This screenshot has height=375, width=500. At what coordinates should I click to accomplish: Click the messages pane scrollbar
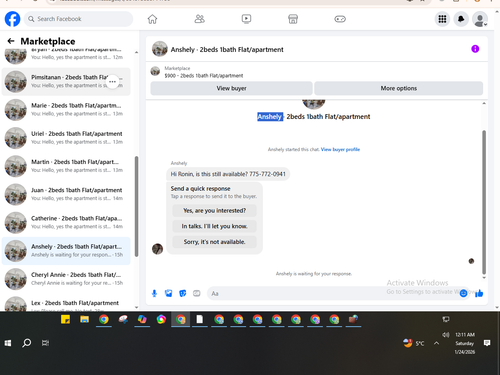(x=484, y=202)
